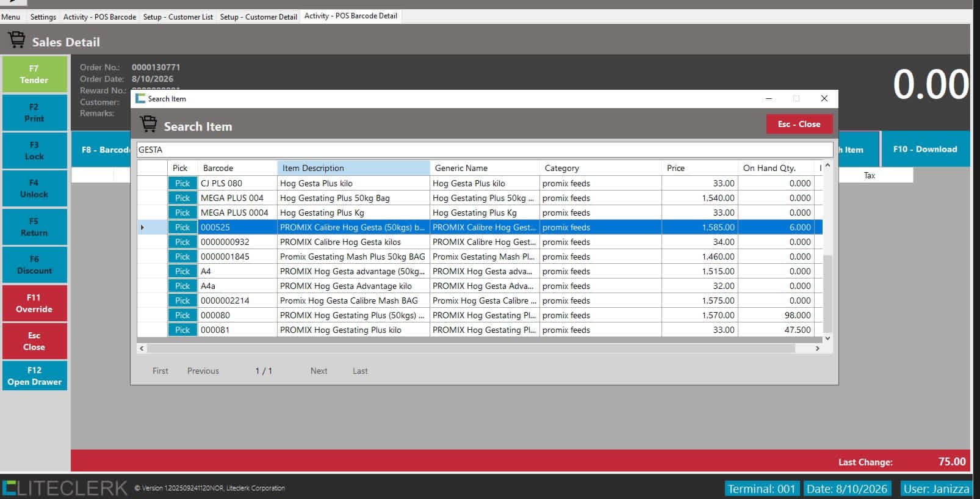Switch to Setup - Customer List tab
Viewport: 980px width, 499px height.
pos(178,16)
